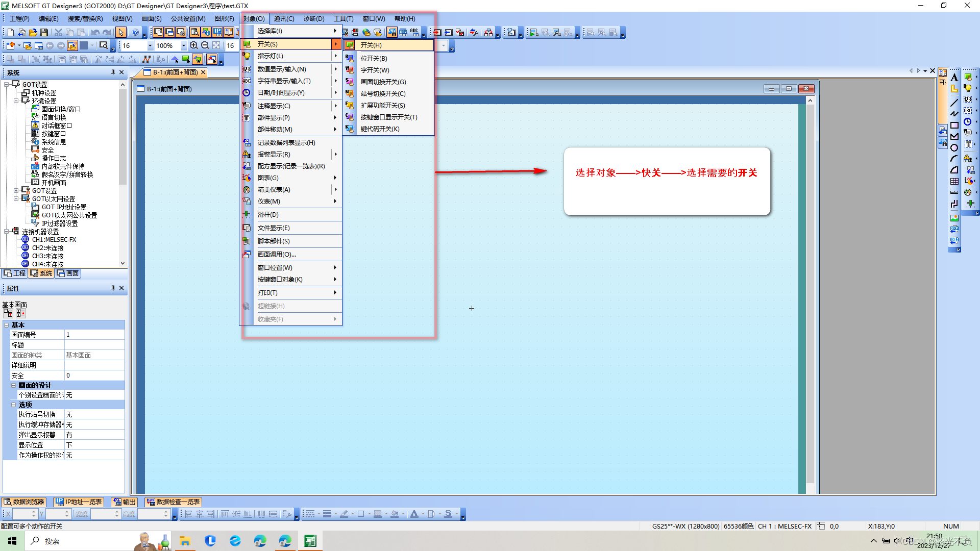980x551 pixels.
Task: Select the Line drawing tool
Action: coord(954,103)
